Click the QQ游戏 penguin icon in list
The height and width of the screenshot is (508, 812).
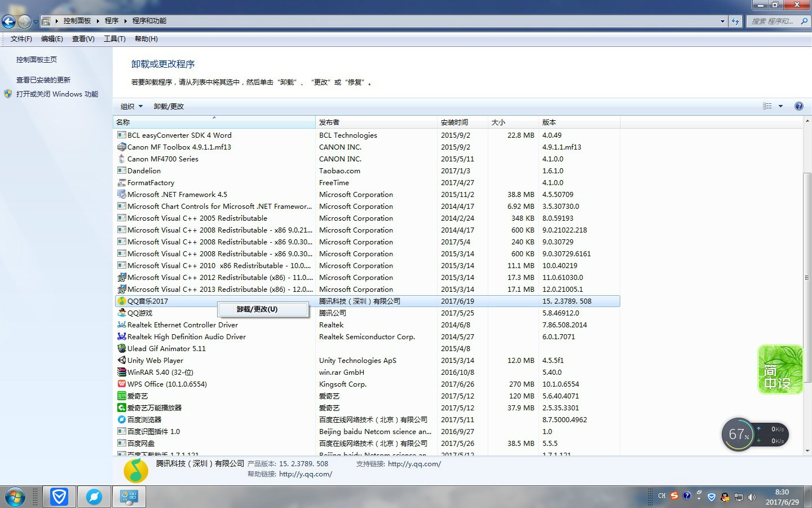(x=121, y=313)
